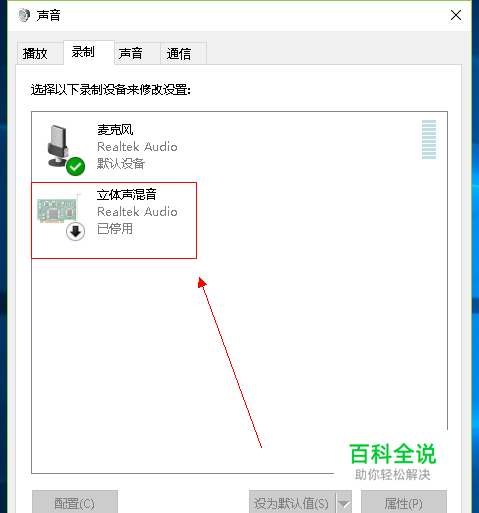Image resolution: width=479 pixels, height=513 pixels.
Task: Select the 立体声混音 sound card icon
Action: pyautogui.click(x=57, y=210)
